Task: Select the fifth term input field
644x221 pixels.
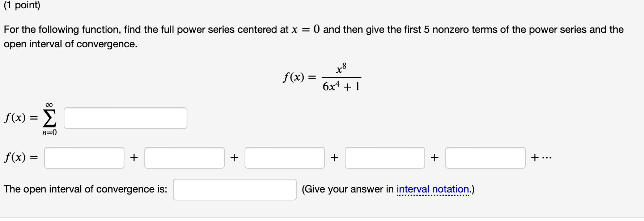Action: (x=486, y=157)
